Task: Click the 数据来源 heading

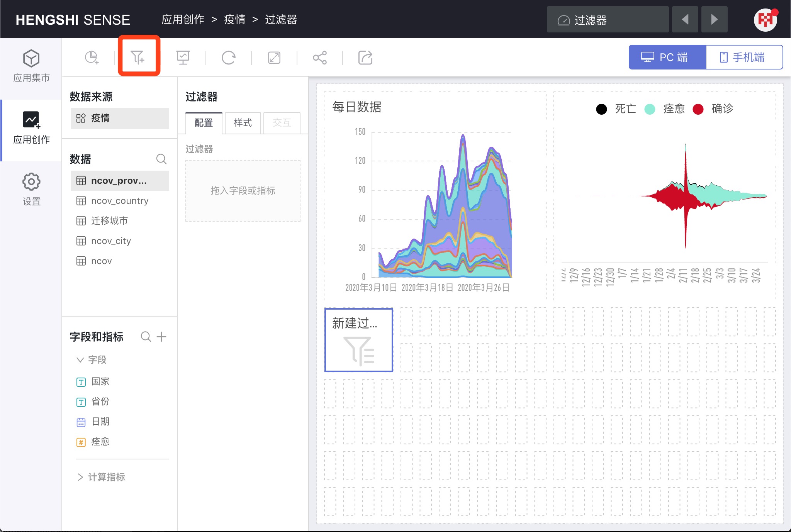Action: [91, 97]
